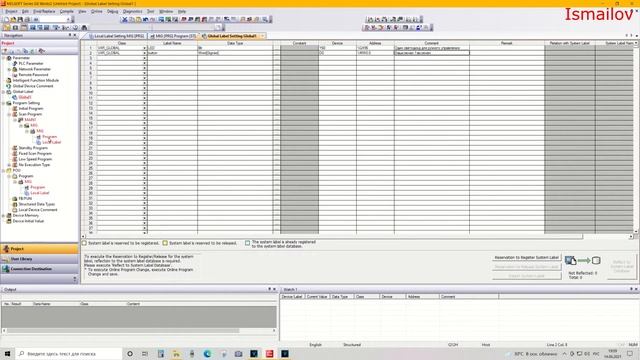Image resolution: width=640 pixels, height=360 pixels.
Task: Collapse the Parameter tree node
Action: point(4,58)
